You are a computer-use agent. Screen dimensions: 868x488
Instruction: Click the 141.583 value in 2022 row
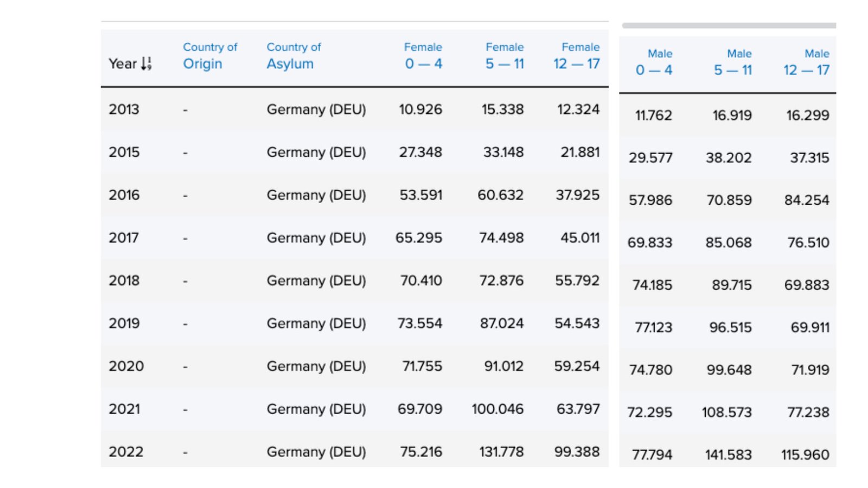tap(728, 455)
